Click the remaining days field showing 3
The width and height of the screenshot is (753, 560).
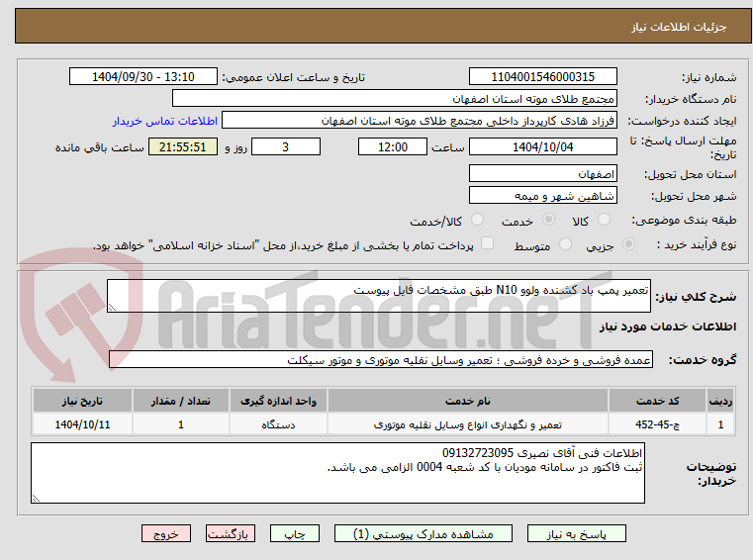tap(286, 147)
